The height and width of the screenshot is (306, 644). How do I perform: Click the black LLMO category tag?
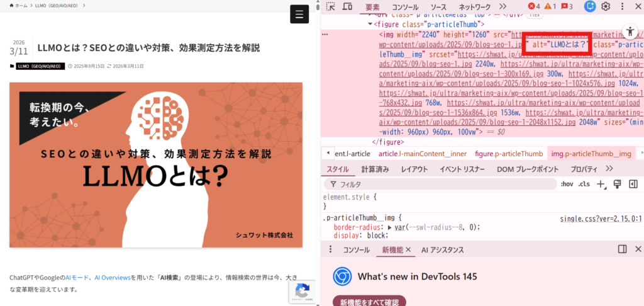tap(40, 66)
